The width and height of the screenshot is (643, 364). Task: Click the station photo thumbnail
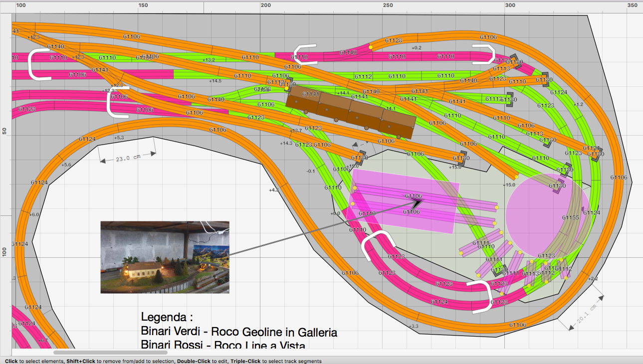tap(165, 257)
